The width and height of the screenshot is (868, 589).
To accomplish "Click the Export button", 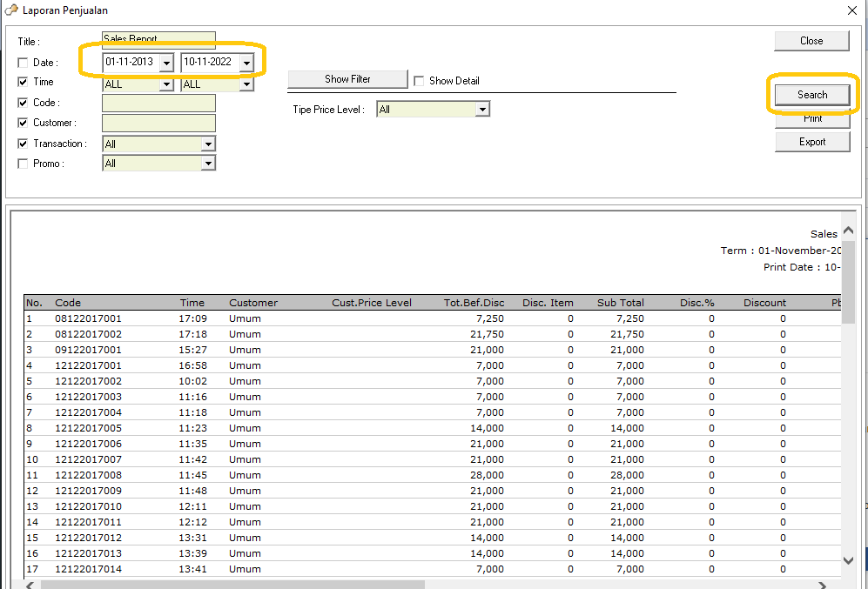I will click(811, 142).
